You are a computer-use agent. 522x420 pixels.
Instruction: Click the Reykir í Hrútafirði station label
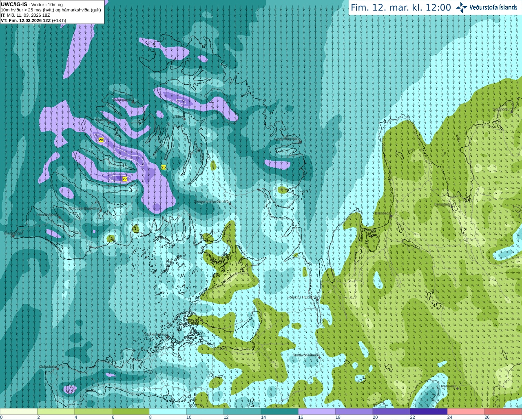[303, 297]
